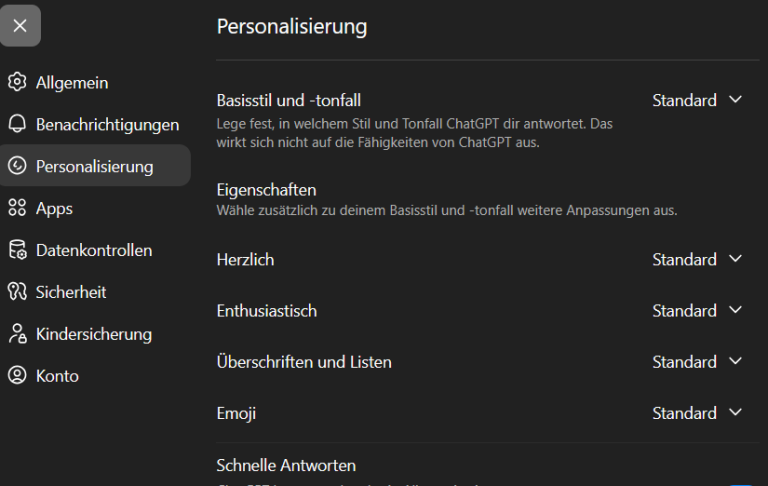Open the Datenkontrollen settings section

click(96, 250)
